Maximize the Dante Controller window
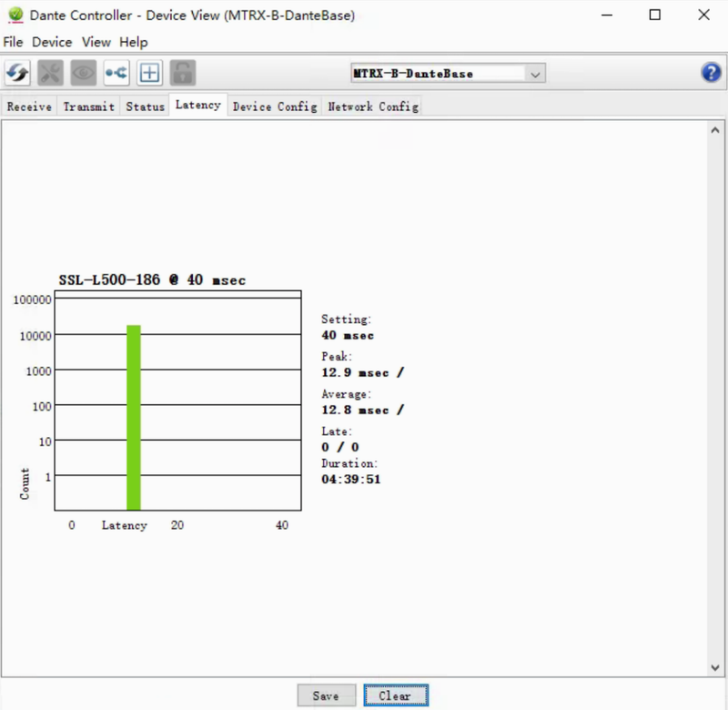The image size is (728, 710). 654,15
